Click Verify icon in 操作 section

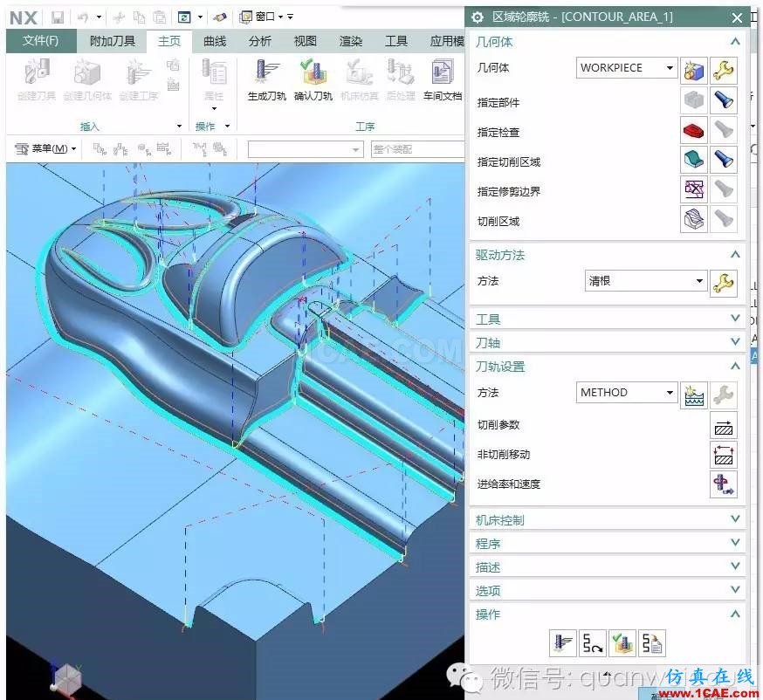coord(622,643)
